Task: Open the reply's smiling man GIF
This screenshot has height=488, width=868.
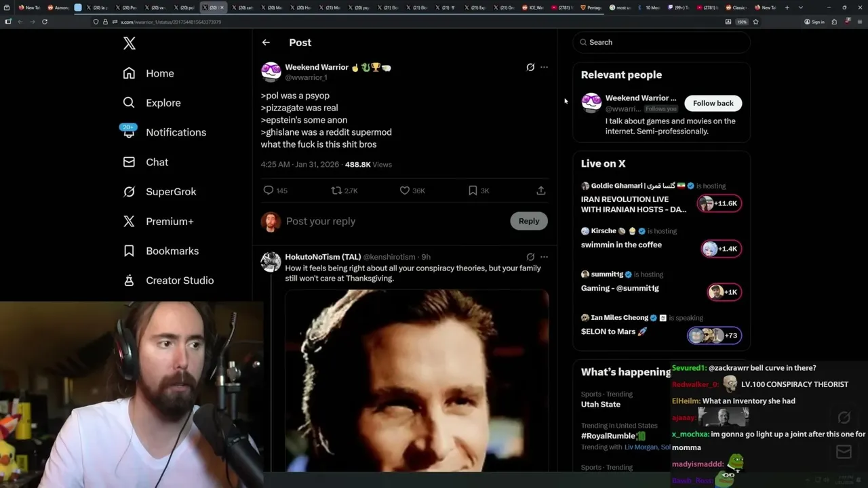Action: coord(416,380)
